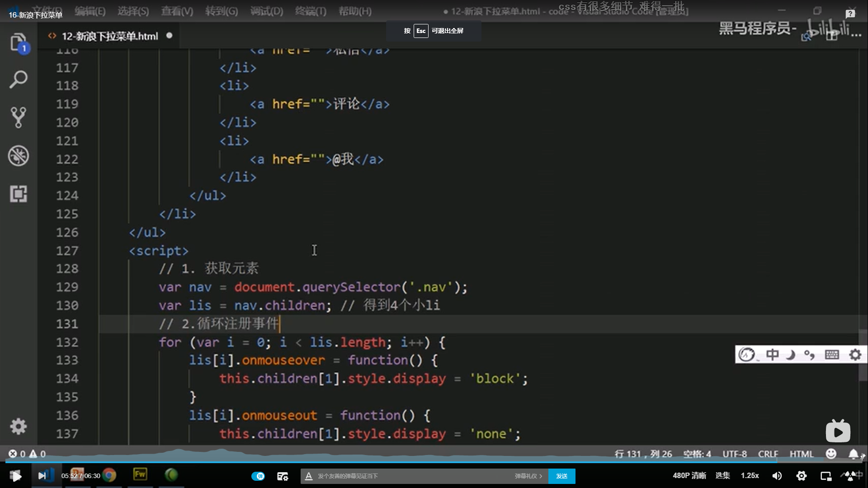Screen dimensions: 868x488
Task: Open the Explorer panel in activity bar
Action: click(18, 43)
